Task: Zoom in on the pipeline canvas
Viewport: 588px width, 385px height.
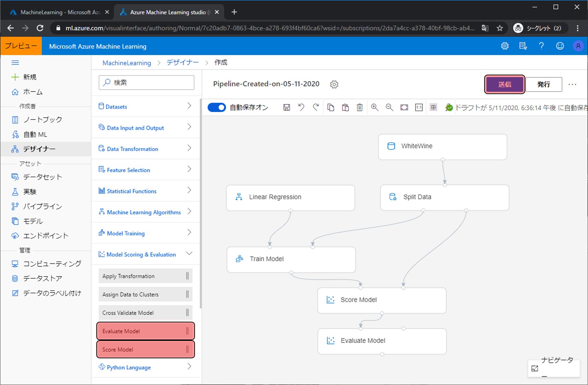Action: pos(375,107)
